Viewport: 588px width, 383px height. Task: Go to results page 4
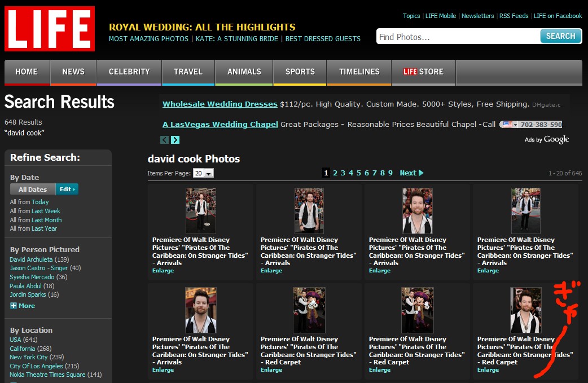350,173
